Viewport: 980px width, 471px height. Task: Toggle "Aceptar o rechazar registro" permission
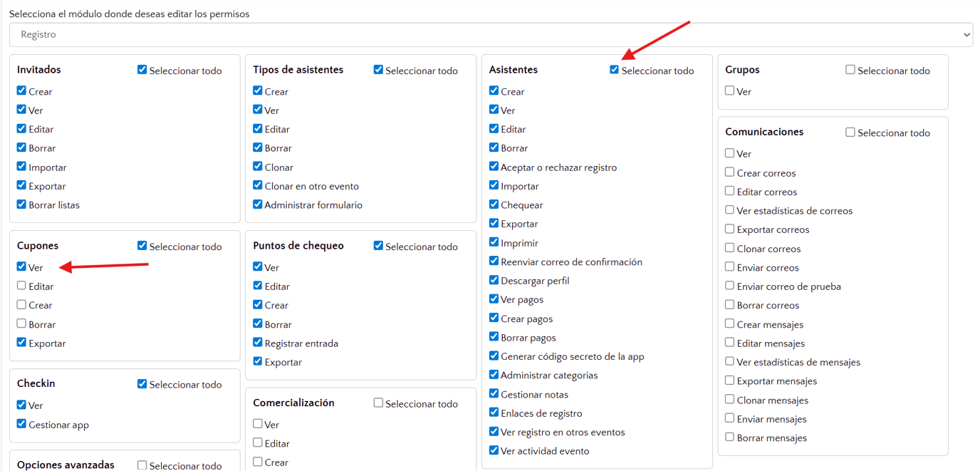click(494, 167)
